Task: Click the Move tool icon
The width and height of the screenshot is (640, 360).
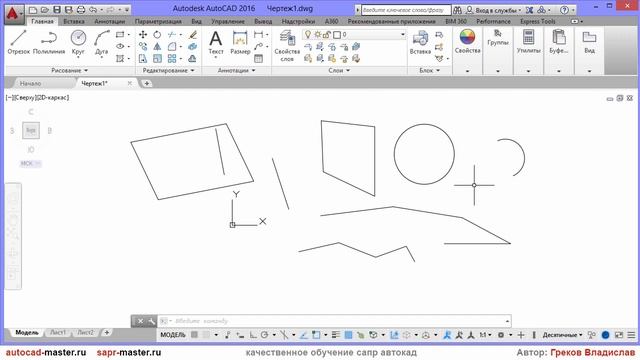Action: click(143, 35)
